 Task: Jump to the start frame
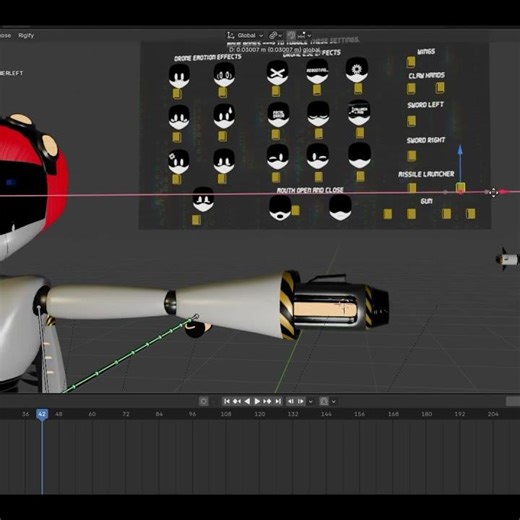click(x=227, y=401)
